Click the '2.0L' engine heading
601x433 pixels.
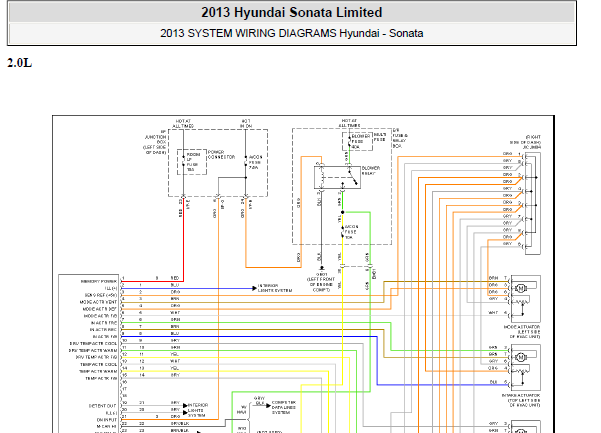click(20, 63)
